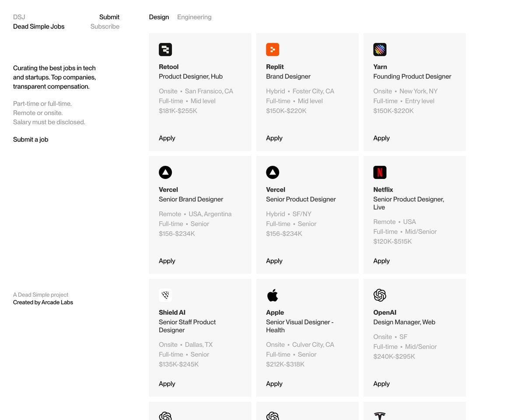Apply for Apple Senior Visual Designer position
Image resolution: width=524 pixels, height=420 pixels.
[x=274, y=384]
